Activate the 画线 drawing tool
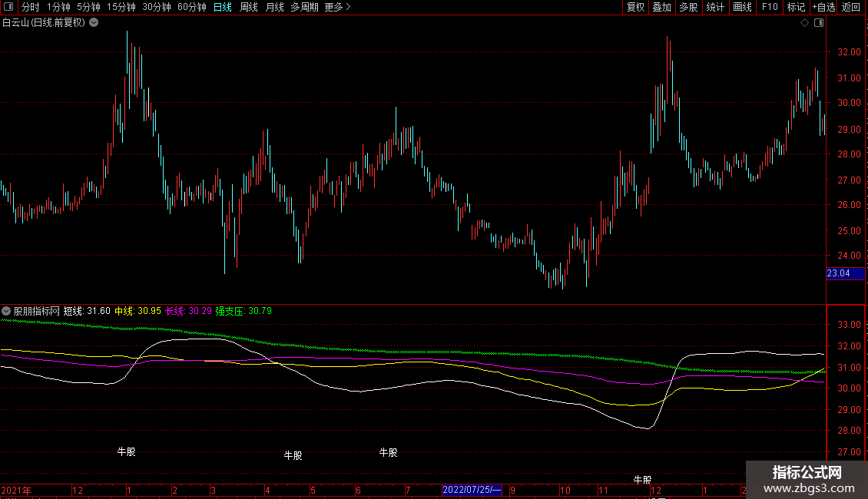This screenshot has width=868, height=499. coord(742,7)
